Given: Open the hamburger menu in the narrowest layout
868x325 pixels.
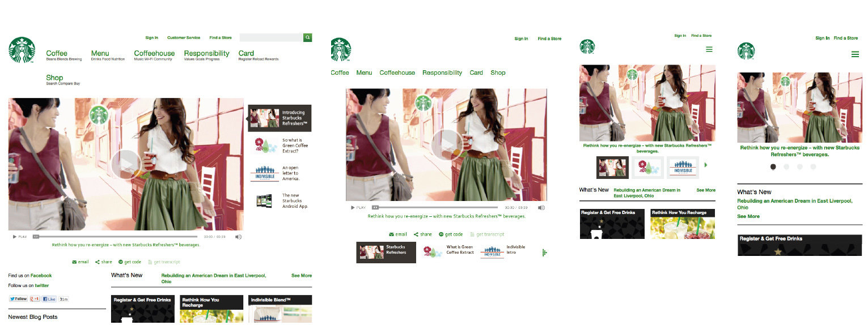Looking at the screenshot, I should tap(855, 54).
